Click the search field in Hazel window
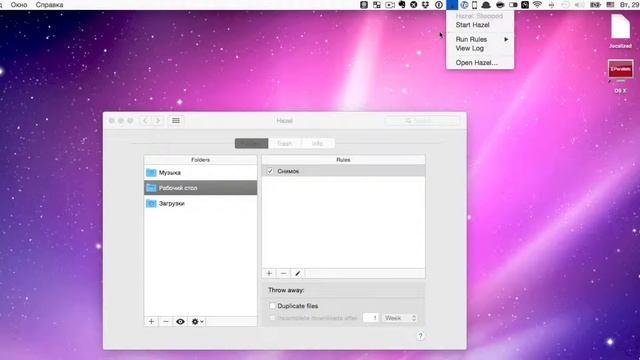This screenshot has height=360, width=640. 422,121
